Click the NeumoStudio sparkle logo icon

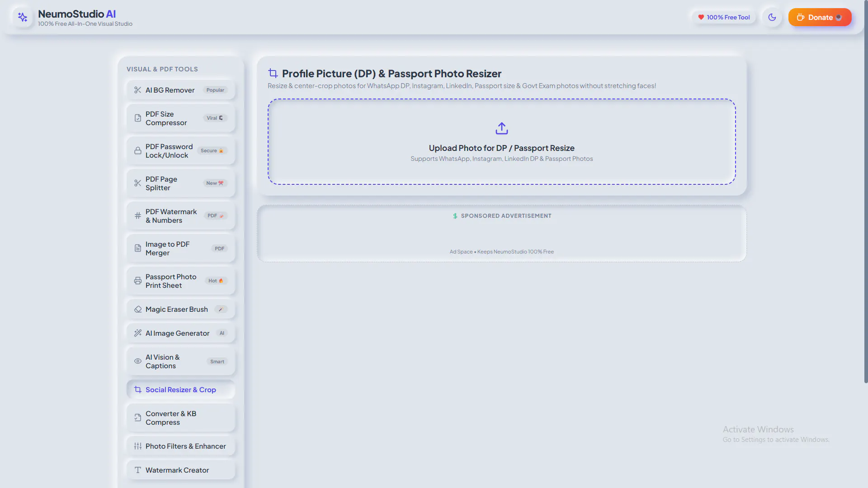[23, 17]
